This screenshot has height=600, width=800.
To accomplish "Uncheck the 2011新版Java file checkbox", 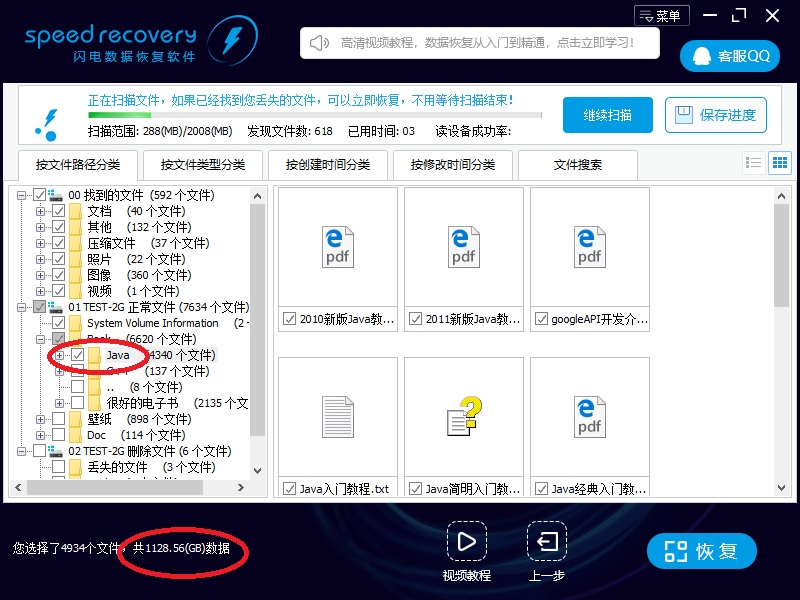I will [416, 320].
